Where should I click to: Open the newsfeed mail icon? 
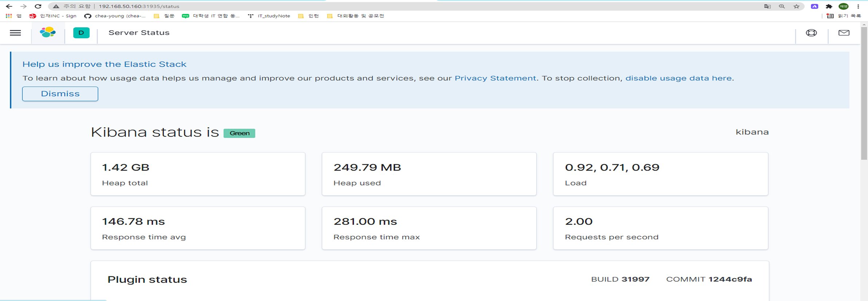pos(844,33)
